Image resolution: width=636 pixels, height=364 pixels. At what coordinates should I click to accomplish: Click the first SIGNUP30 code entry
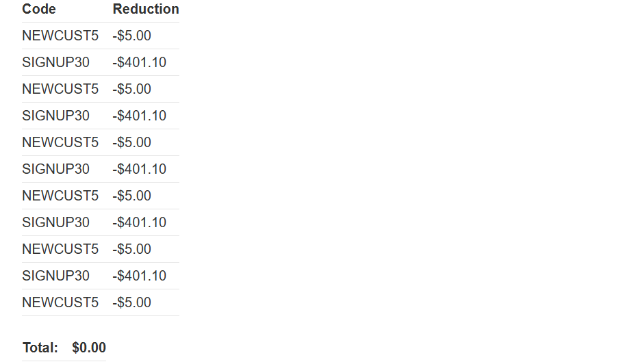pos(55,62)
